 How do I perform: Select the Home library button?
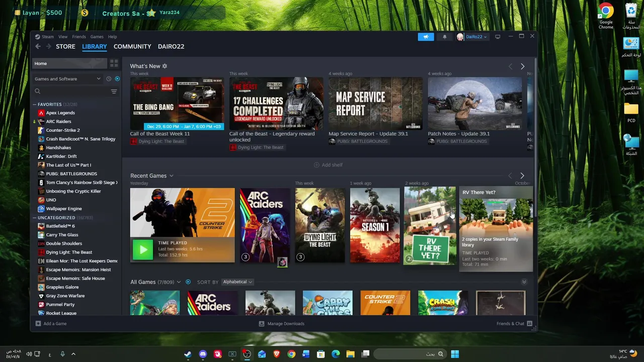click(70, 63)
